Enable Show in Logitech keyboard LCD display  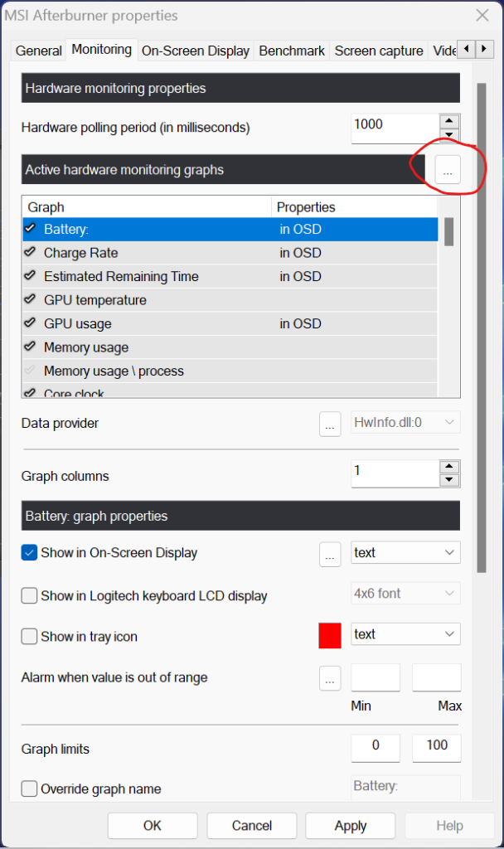click(x=29, y=595)
